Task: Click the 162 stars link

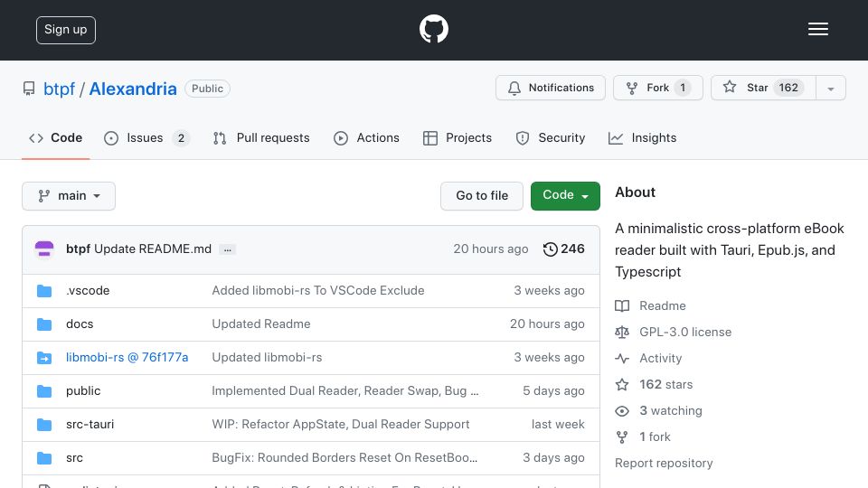Action: click(x=666, y=385)
